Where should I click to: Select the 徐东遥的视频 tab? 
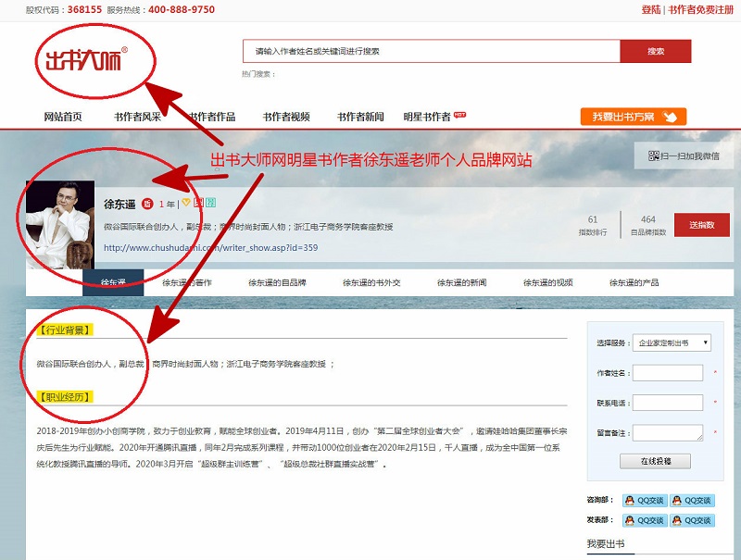(547, 282)
